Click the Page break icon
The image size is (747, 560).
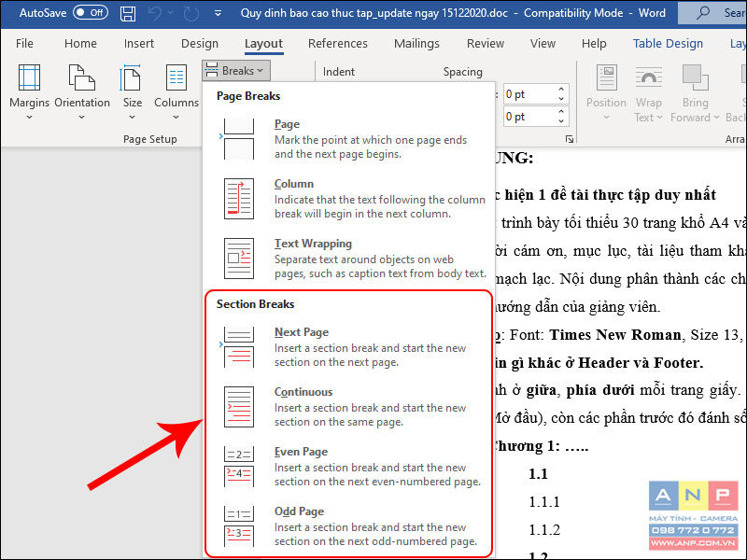point(239,138)
